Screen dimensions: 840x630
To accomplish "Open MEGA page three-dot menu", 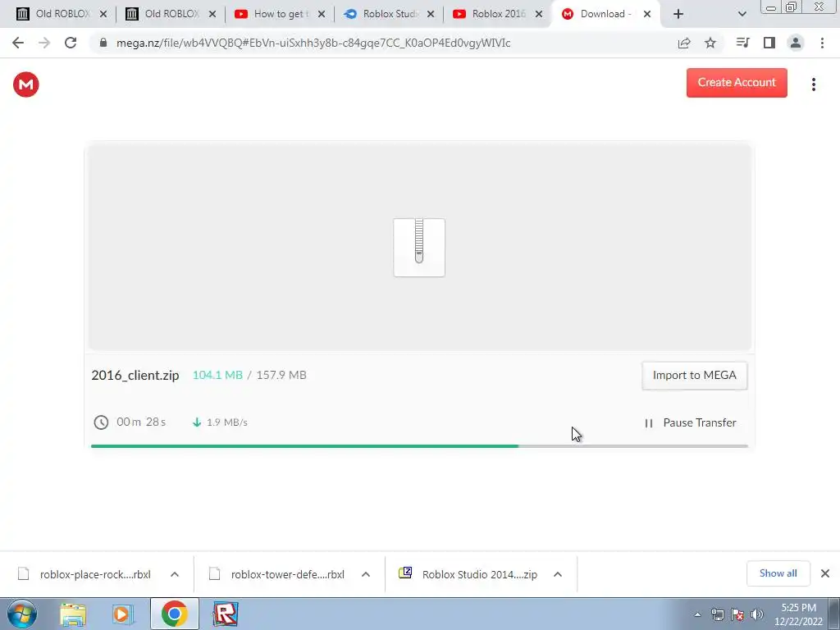I will [813, 84].
